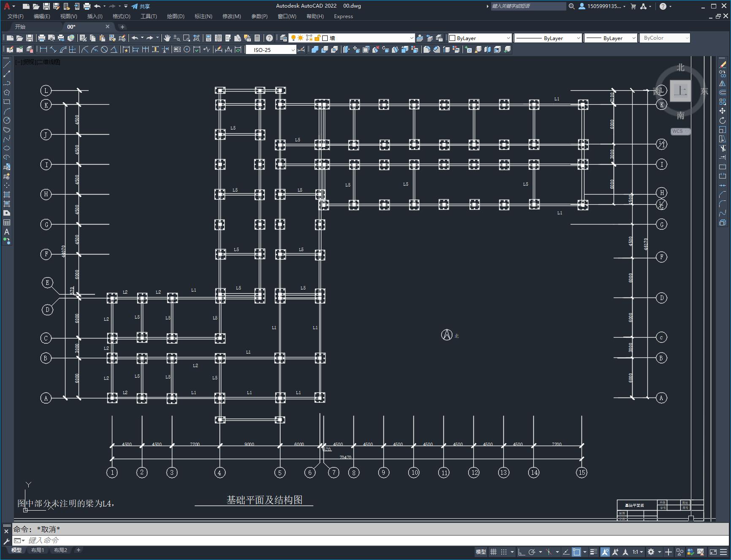
Task: Toggle layer on/off lightbulb for 墙 layer
Action: pyautogui.click(x=293, y=38)
